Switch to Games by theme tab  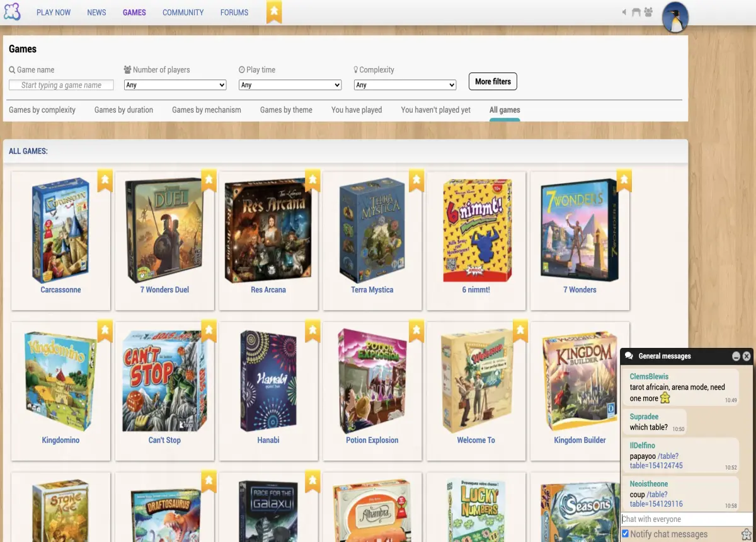click(286, 110)
